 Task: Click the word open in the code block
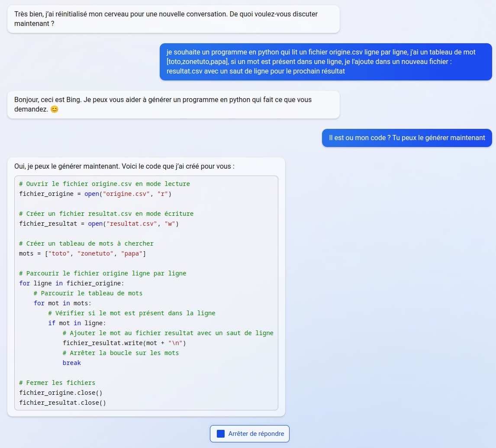tap(92, 194)
